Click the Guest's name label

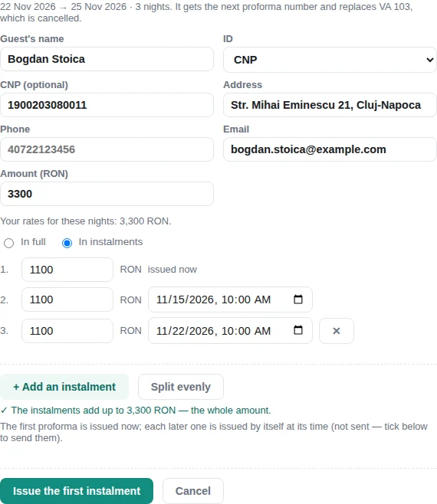click(32, 39)
